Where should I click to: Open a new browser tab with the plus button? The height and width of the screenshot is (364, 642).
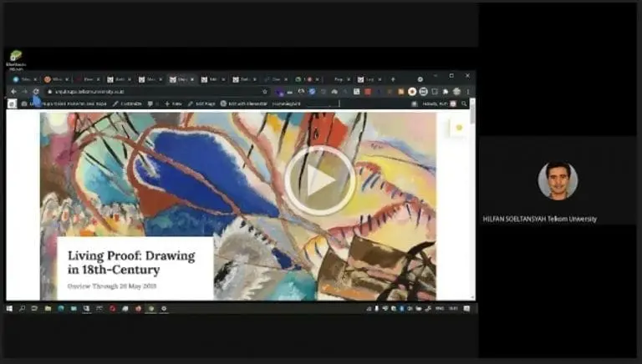point(393,79)
